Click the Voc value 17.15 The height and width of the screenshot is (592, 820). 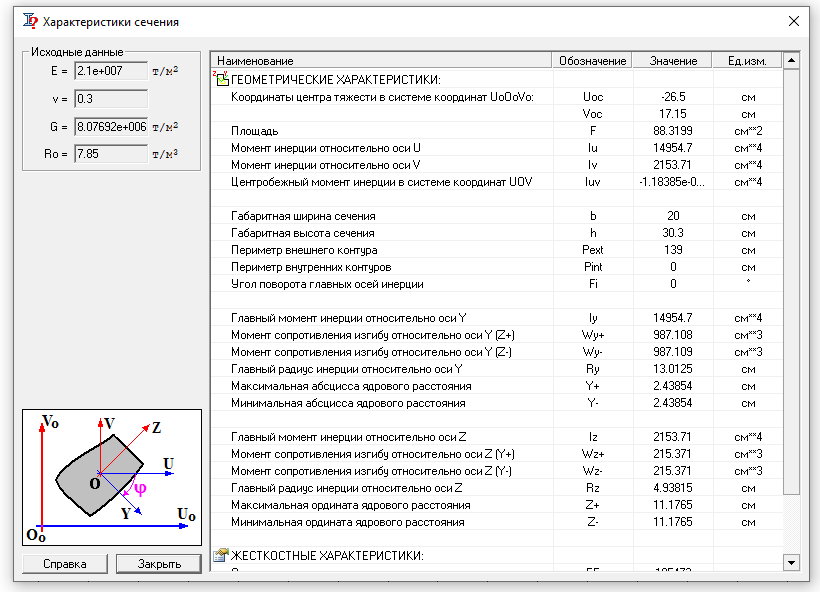673,114
